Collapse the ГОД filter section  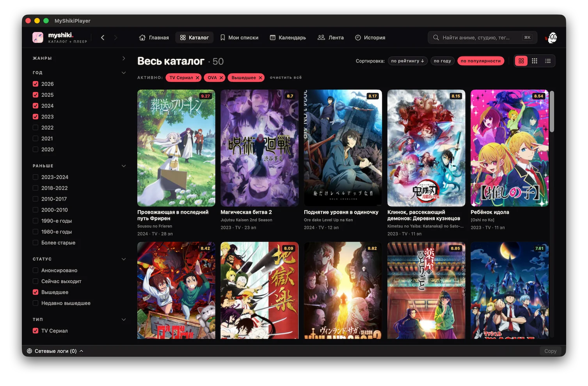tap(124, 73)
